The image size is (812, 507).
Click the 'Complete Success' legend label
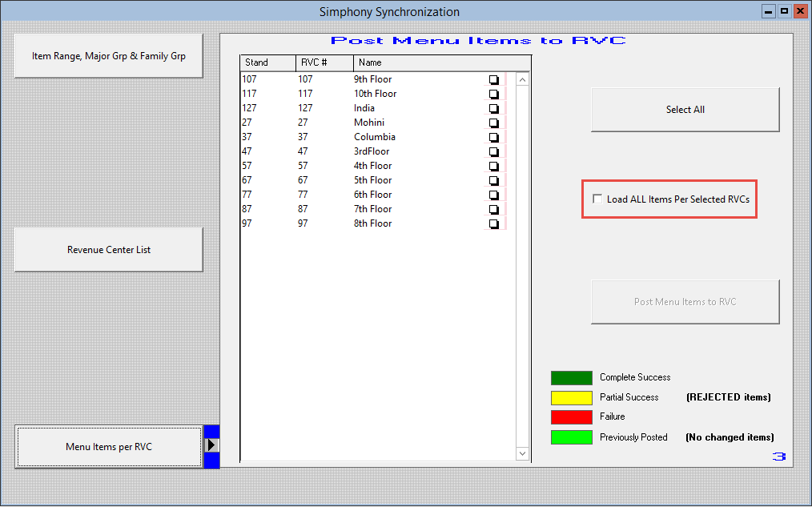click(635, 377)
